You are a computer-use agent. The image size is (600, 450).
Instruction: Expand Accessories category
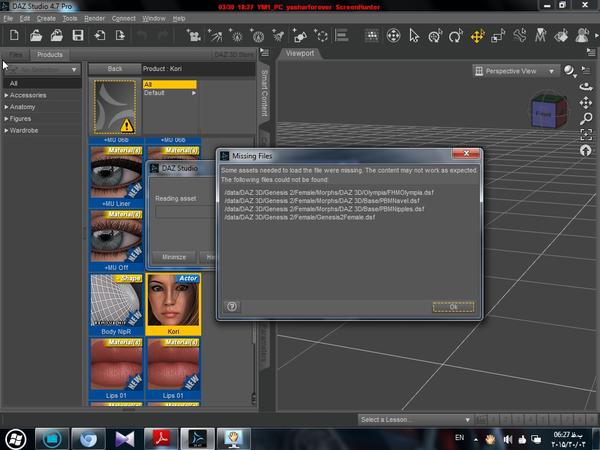click(x=6, y=95)
